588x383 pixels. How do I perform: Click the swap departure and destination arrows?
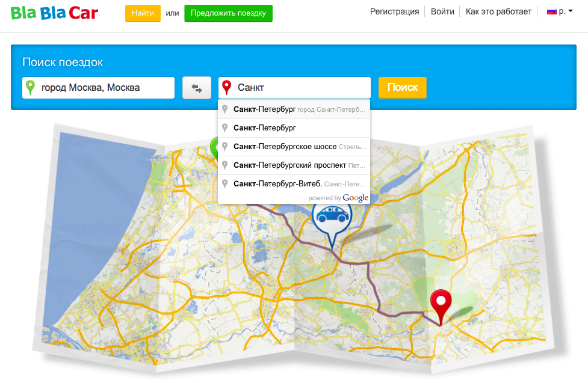tap(197, 88)
